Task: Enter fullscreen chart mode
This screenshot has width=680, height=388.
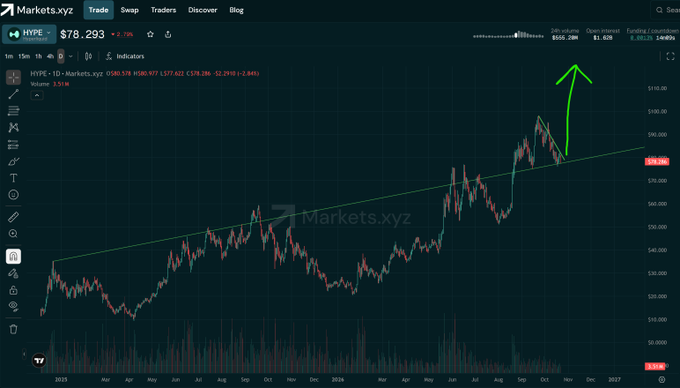Action: pyautogui.click(x=670, y=56)
